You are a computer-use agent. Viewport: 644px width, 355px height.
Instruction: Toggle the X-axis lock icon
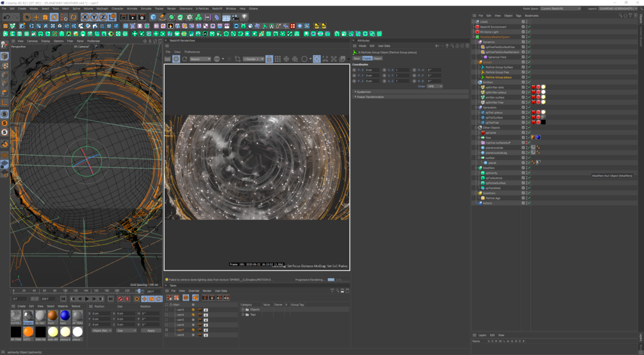(x=85, y=17)
